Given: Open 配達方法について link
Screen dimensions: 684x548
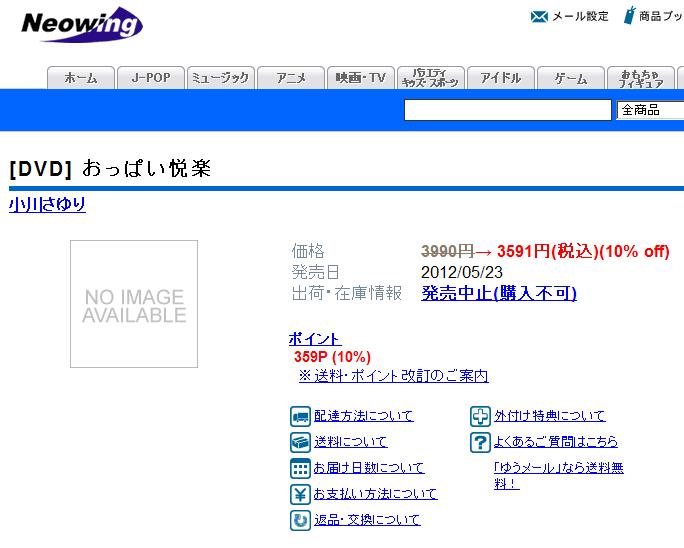Looking at the screenshot, I should 363,416.
